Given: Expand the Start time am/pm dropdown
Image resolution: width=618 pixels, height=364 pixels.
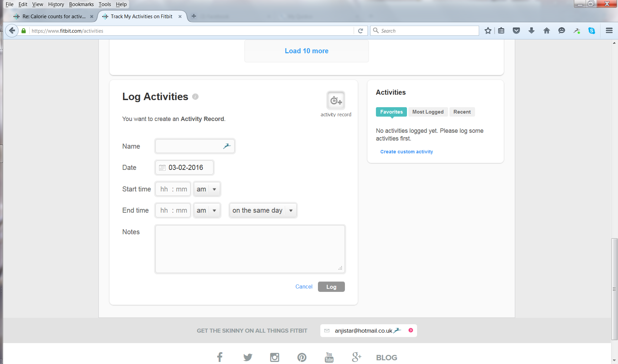Looking at the screenshot, I should click(x=207, y=189).
